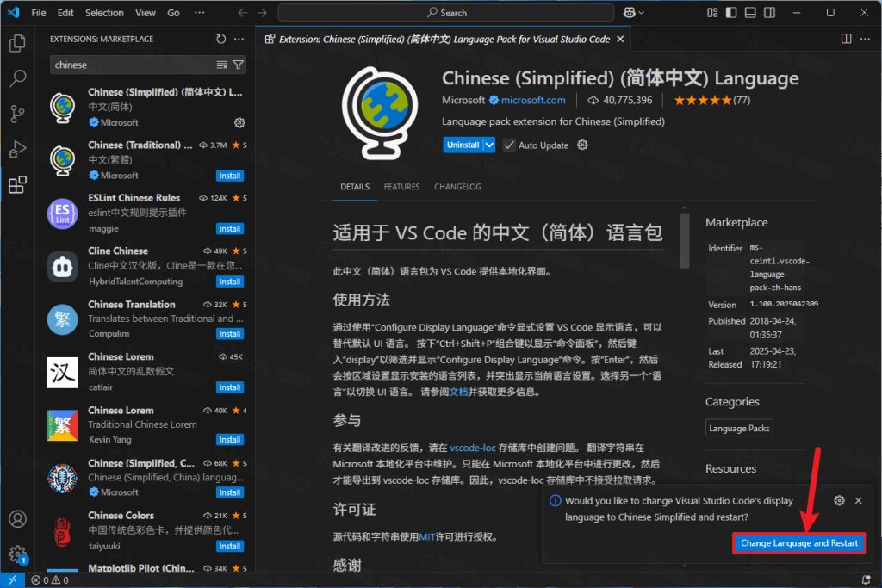This screenshot has height=588, width=882.
Task: Click the extension globe logo image
Action: point(382,113)
